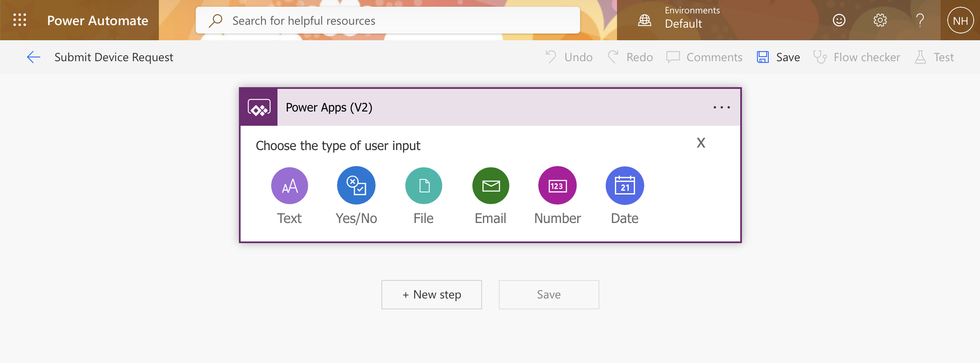Click the environments globe icon

645,20
